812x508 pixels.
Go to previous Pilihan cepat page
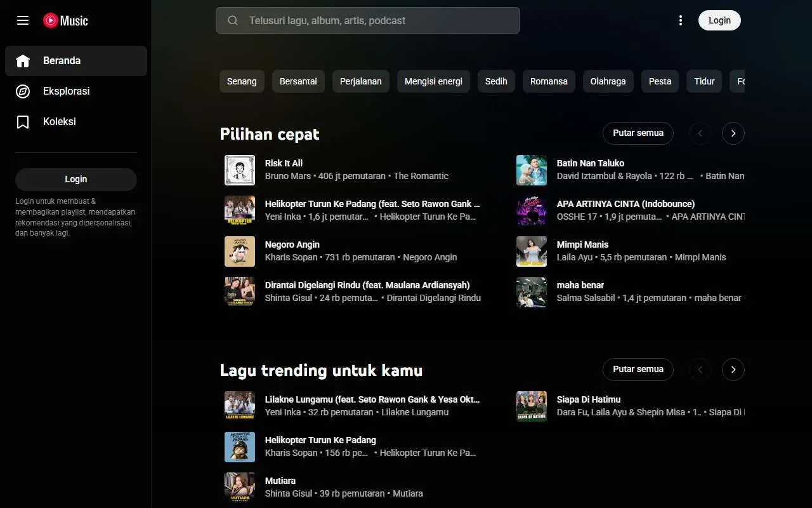click(x=700, y=133)
